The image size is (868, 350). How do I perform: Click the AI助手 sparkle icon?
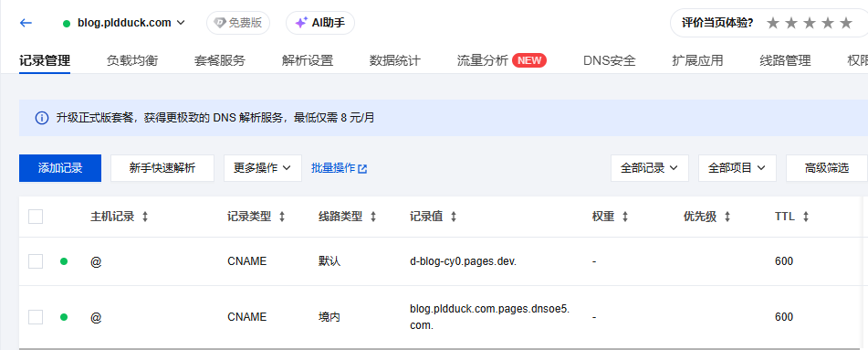click(x=300, y=23)
